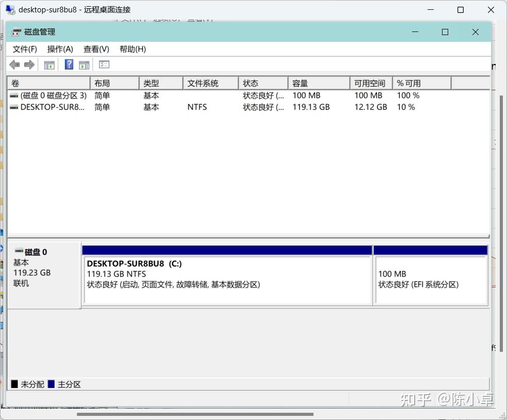The height and width of the screenshot is (420, 507).
Task: Click the volume icon of 磁盘 0 磁盘分区 3 row
Action: coord(14,95)
